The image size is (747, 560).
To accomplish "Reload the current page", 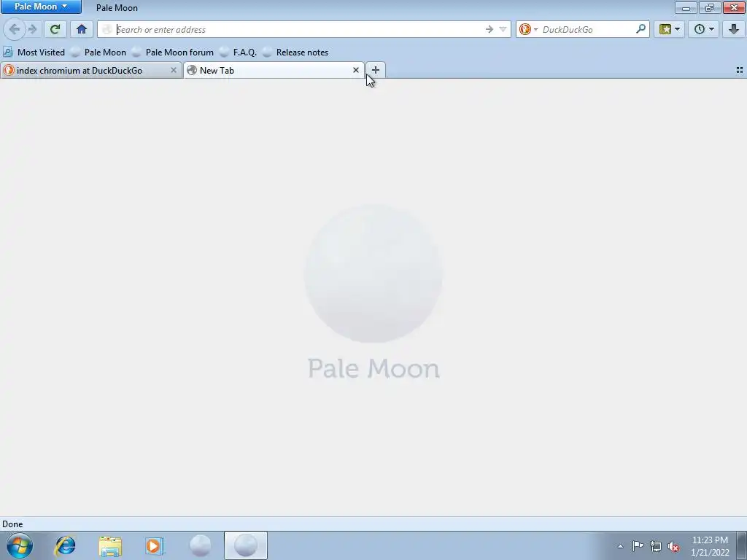I will click(x=55, y=29).
